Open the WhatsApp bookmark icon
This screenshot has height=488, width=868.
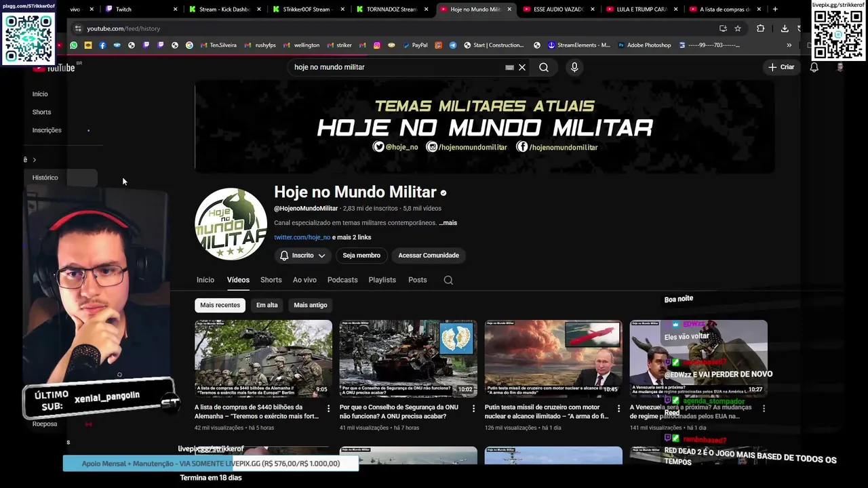[74, 45]
